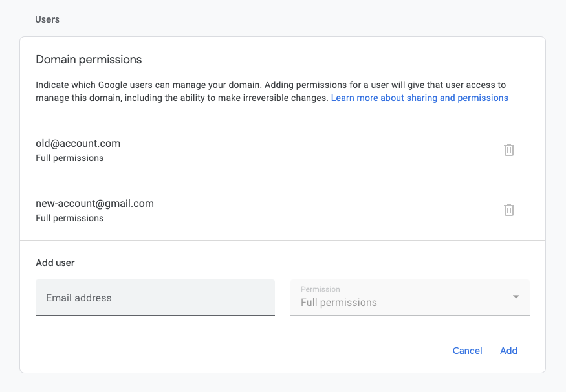The image size is (566, 392).
Task: Click the Domain permissions heading
Action: point(89,60)
